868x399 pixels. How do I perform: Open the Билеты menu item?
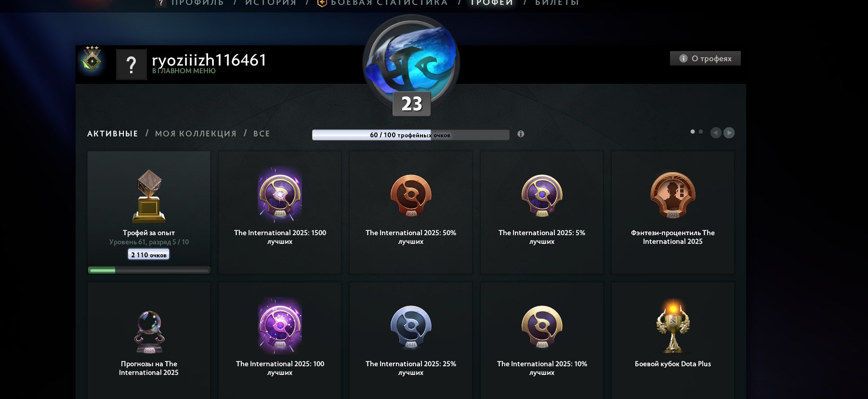[557, 2]
